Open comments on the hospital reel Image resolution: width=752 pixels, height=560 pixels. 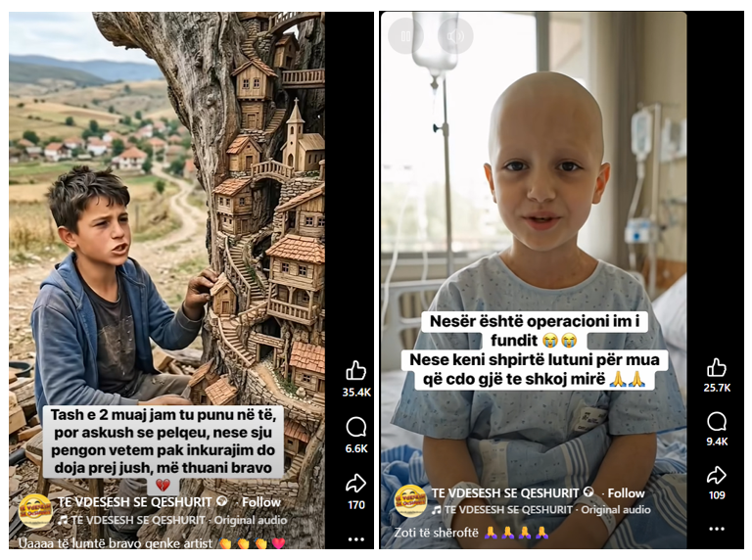pos(717,422)
